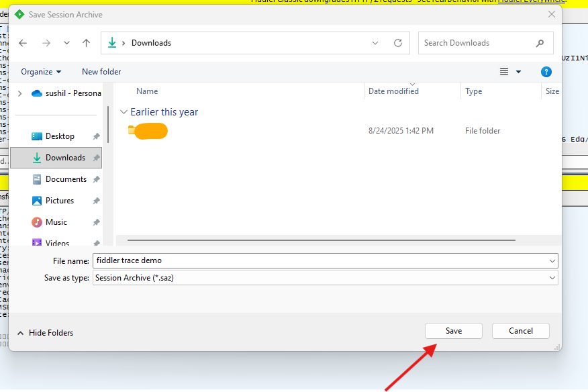
Task: Select Documents in the navigation pane
Action: click(x=66, y=179)
